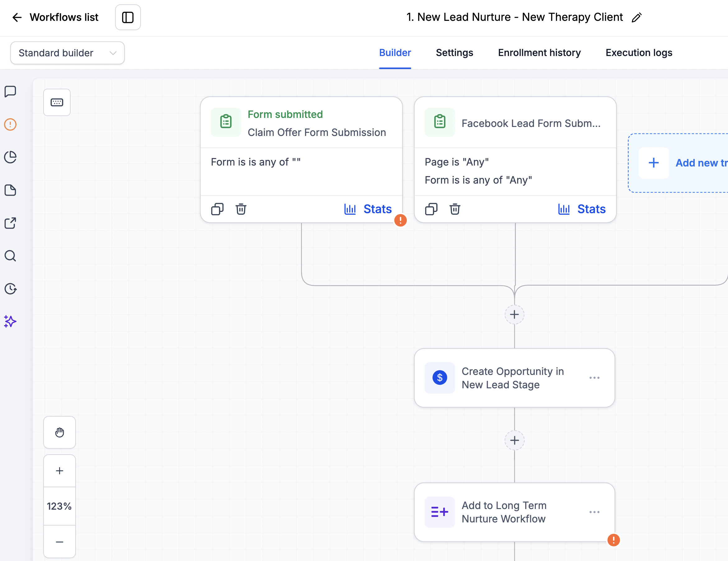Zoom out on the canvas
Viewport: 728px width, 561px height.
(60, 542)
